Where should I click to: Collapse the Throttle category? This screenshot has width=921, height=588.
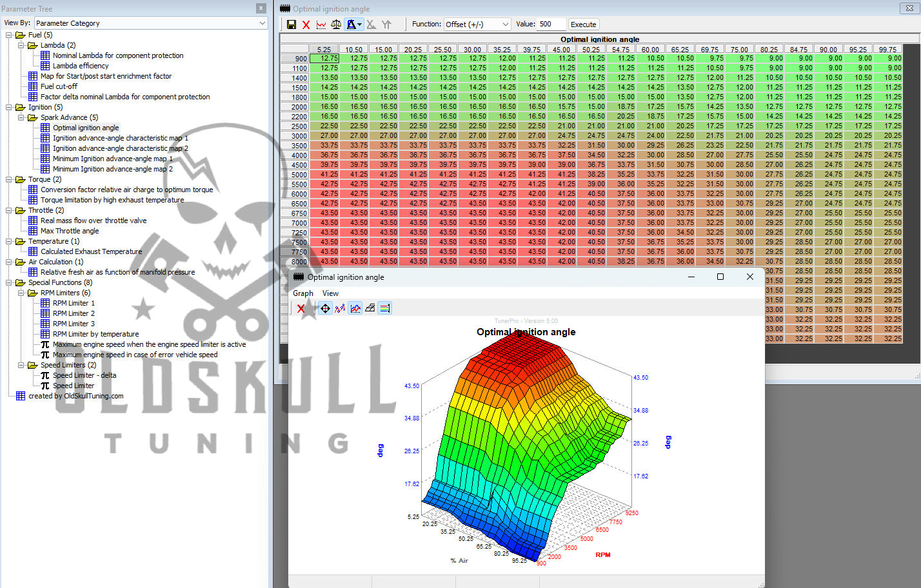[9, 210]
